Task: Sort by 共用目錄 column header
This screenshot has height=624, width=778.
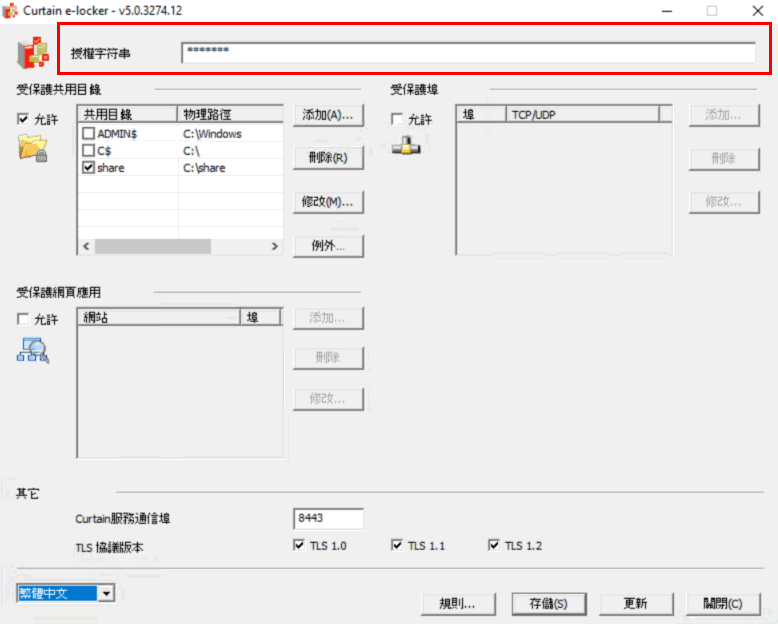Action: 128,115
